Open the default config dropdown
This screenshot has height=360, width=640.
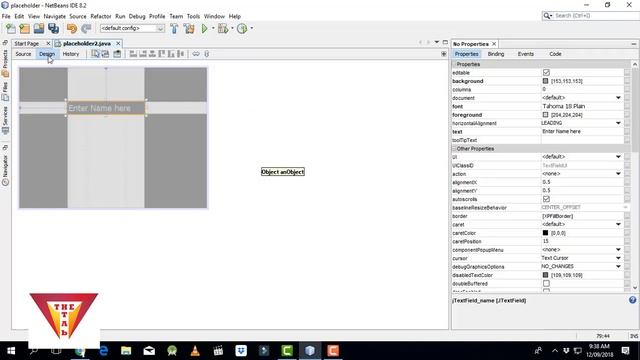point(160,29)
